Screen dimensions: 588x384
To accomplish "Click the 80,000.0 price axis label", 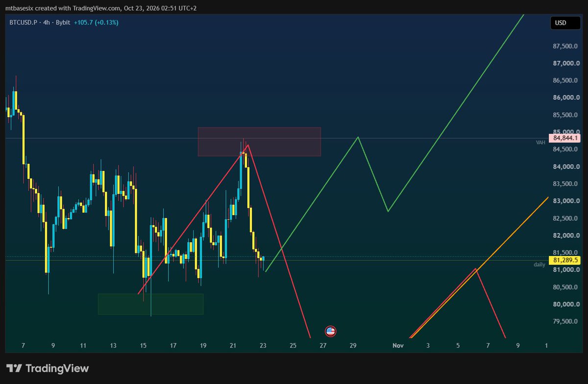I will (x=567, y=304).
